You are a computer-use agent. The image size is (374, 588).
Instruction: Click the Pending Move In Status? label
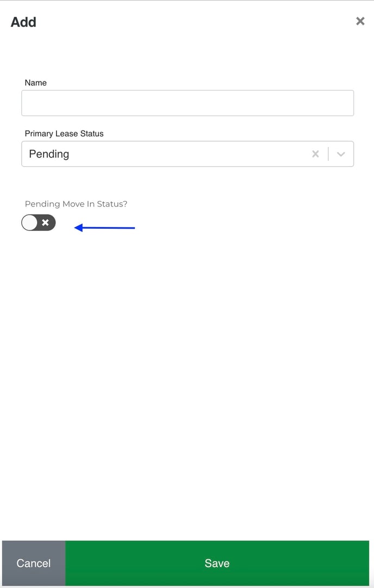click(x=76, y=204)
